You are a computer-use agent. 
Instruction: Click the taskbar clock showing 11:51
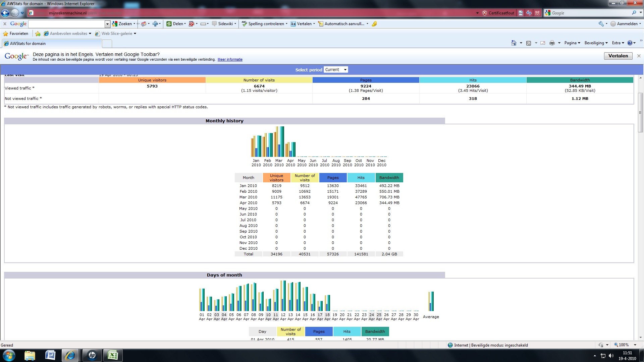click(x=627, y=355)
